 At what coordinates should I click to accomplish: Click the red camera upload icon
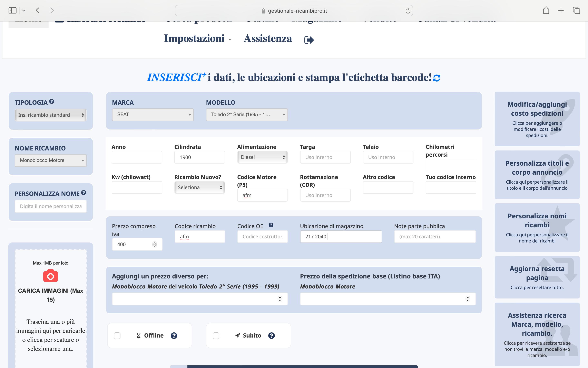point(51,276)
